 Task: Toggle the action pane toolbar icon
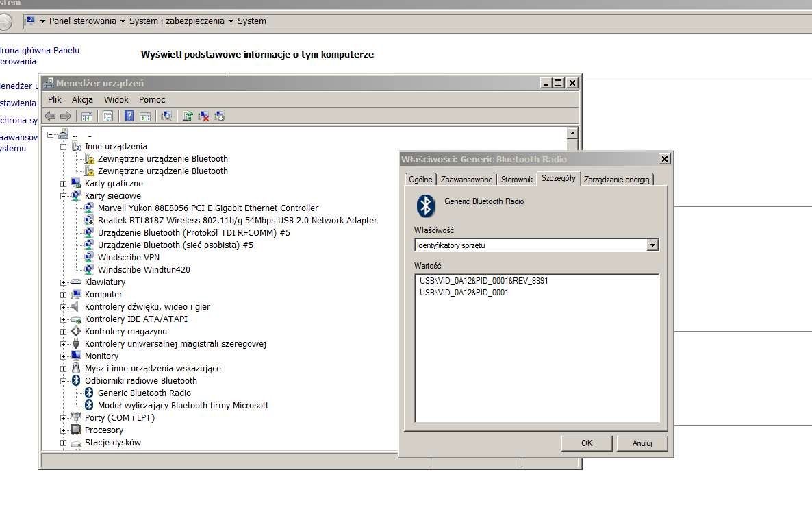[145, 116]
